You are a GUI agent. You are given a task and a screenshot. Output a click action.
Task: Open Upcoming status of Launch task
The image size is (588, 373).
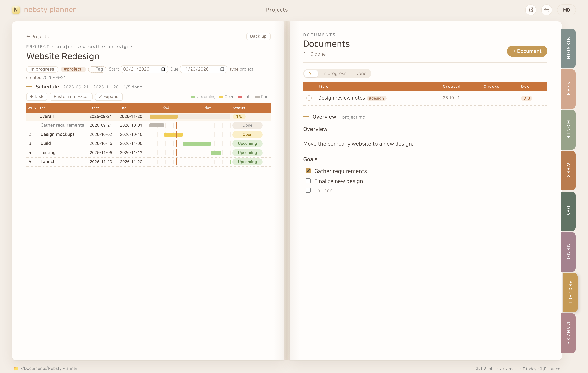coord(247,162)
